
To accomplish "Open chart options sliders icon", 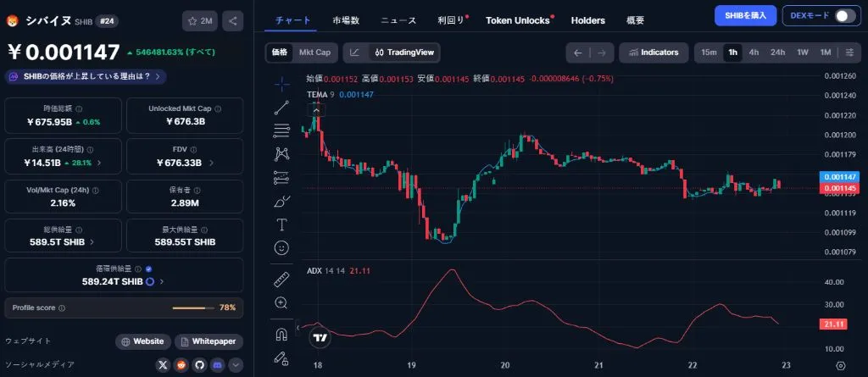I will coord(849,53).
